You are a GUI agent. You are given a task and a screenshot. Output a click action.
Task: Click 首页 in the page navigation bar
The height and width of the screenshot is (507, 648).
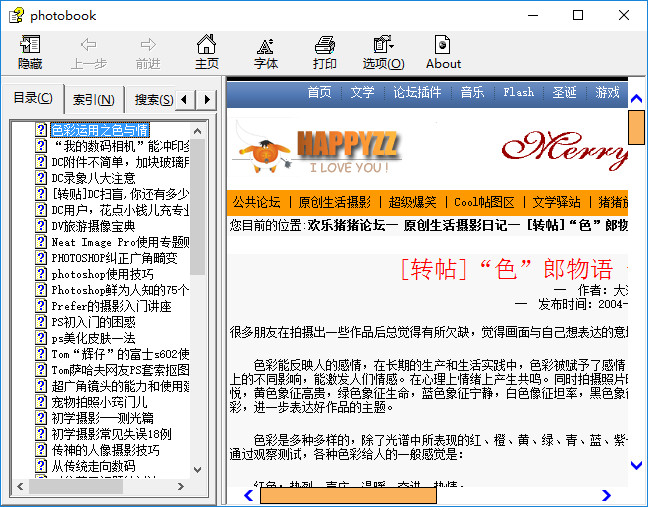[x=319, y=92]
